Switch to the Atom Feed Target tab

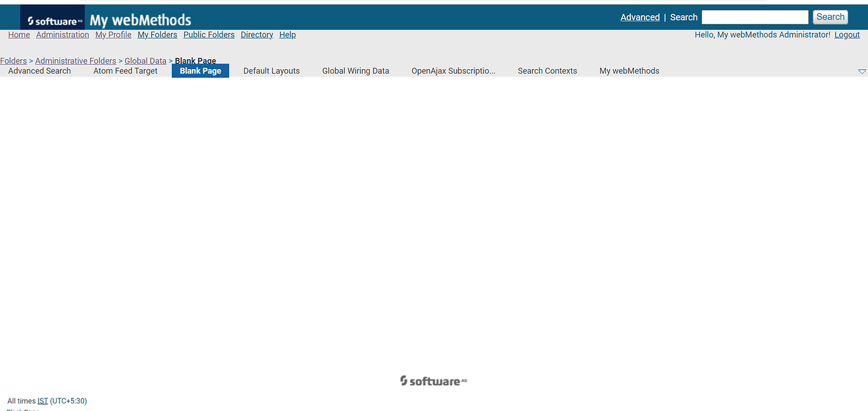125,71
